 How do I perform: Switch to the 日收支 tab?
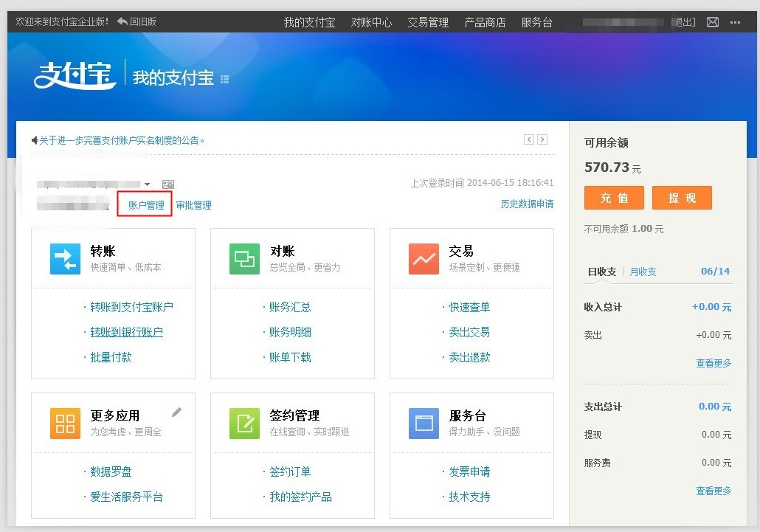(602, 272)
